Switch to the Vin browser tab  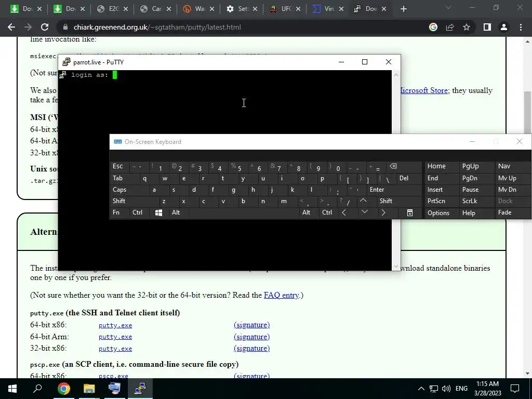tap(328, 9)
